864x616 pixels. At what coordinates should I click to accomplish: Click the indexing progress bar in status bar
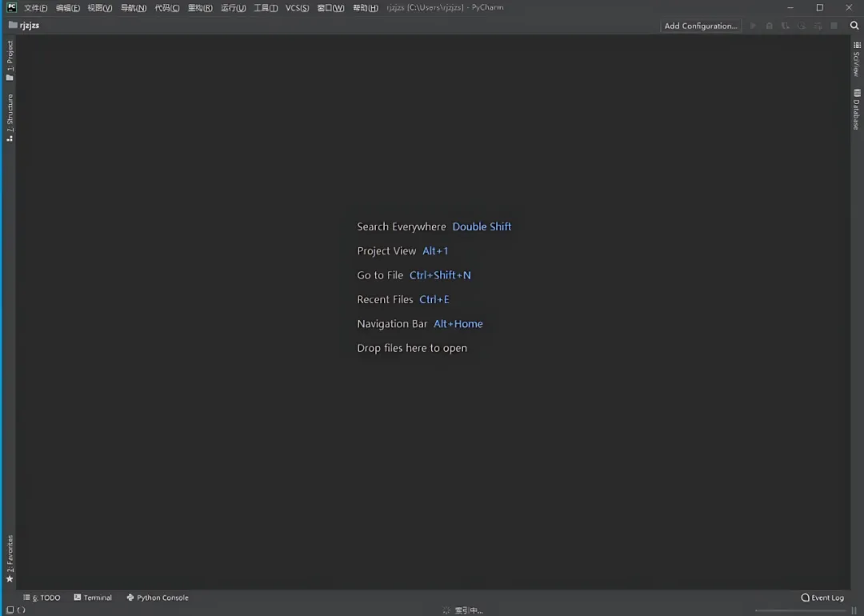(x=801, y=610)
